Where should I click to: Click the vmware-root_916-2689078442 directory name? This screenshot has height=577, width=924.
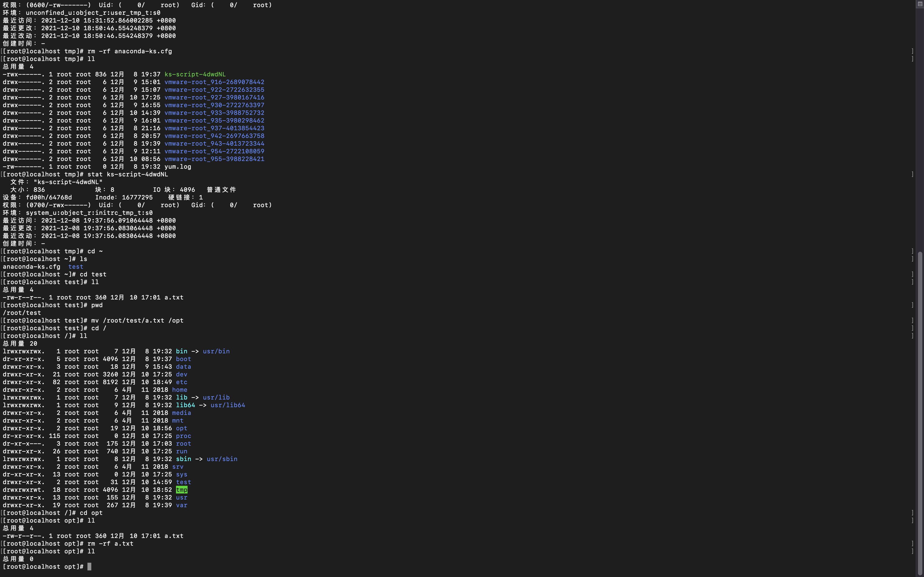[214, 82]
